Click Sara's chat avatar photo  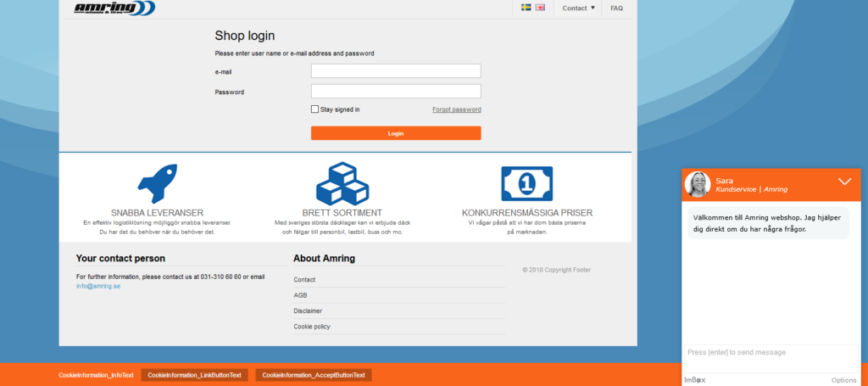click(x=698, y=184)
